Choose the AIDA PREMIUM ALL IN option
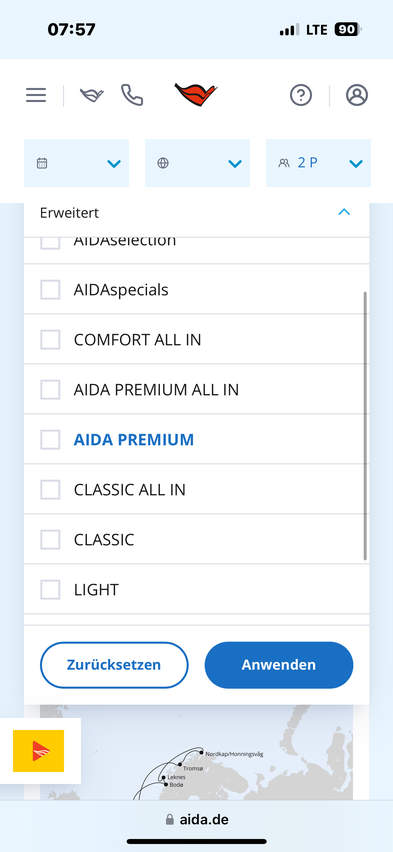This screenshot has width=393, height=852. [196, 390]
